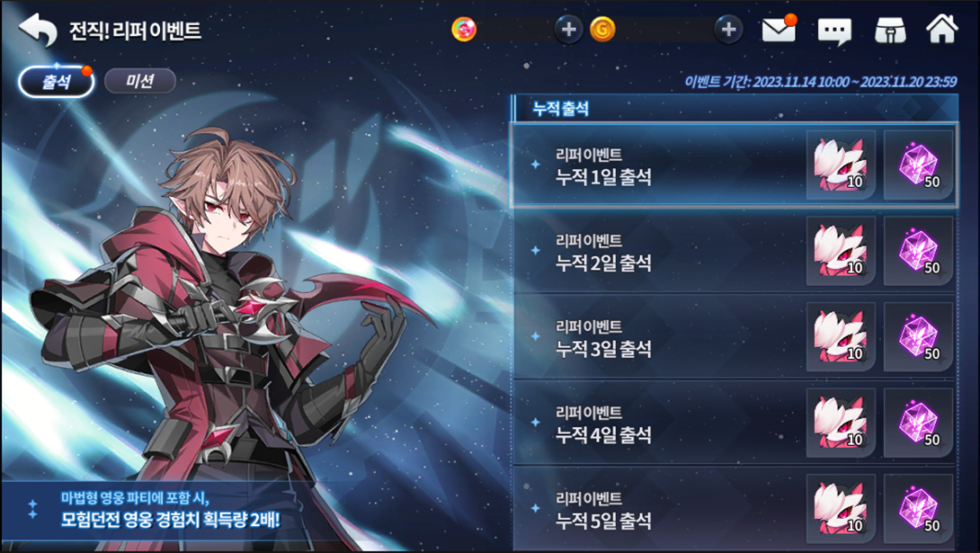Select the 누적 3일 출석 row
The width and height of the screenshot is (980, 553).
[x=735, y=337]
